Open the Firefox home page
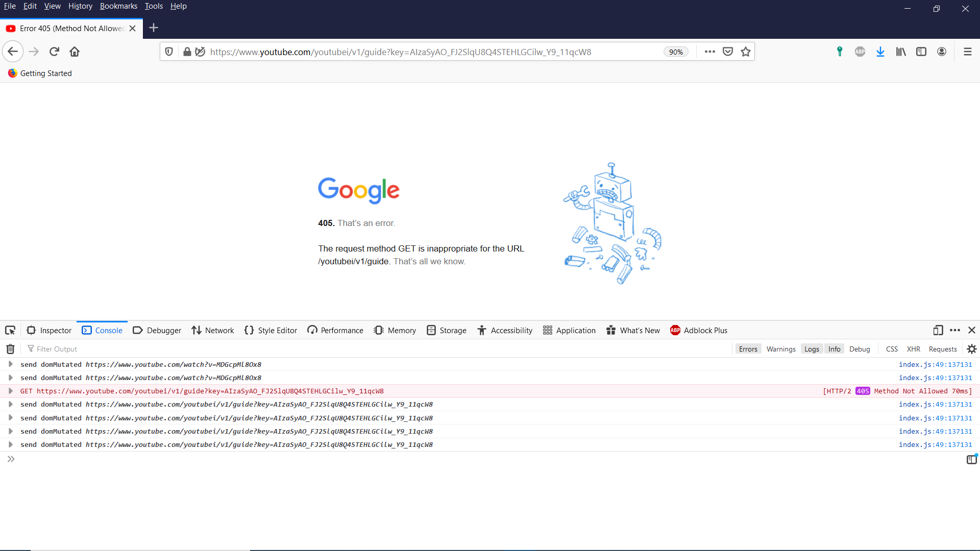This screenshot has width=980, height=551. click(x=75, y=52)
